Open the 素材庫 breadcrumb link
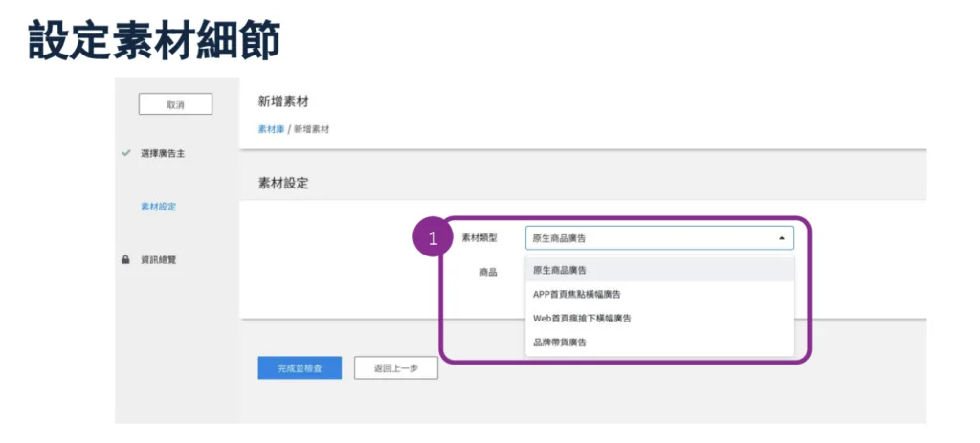The width and height of the screenshot is (980, 443). point(271,128)
